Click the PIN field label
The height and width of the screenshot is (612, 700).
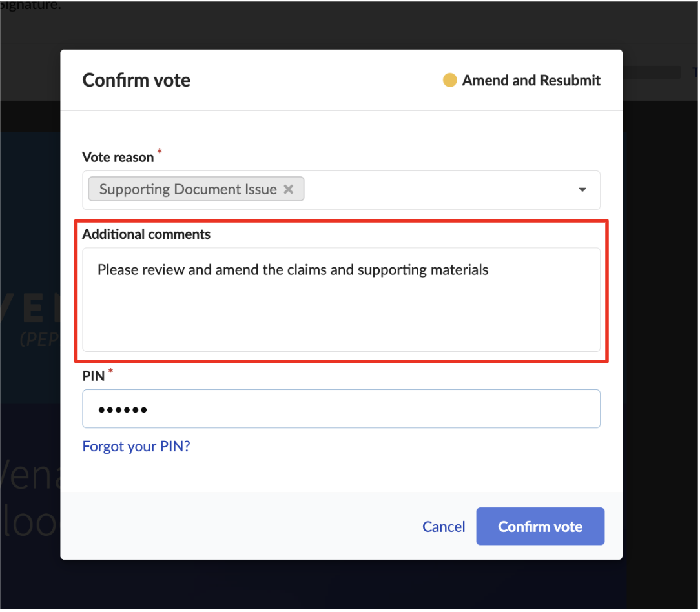pos(93,376)
